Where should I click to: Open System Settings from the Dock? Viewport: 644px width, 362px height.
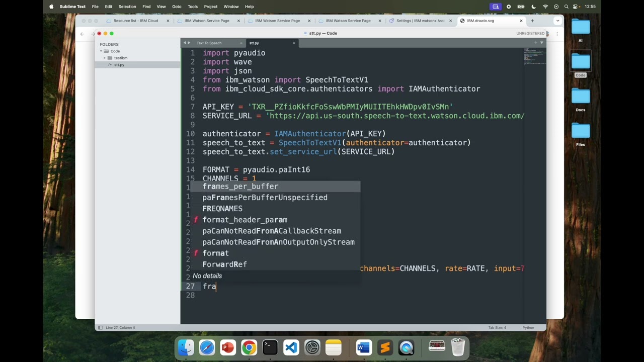(x=312, y=347)
